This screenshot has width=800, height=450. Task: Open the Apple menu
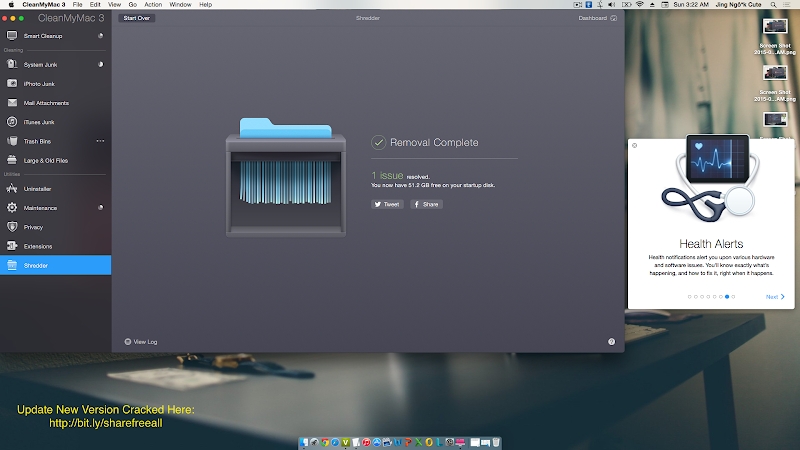[x=11, y=5]
